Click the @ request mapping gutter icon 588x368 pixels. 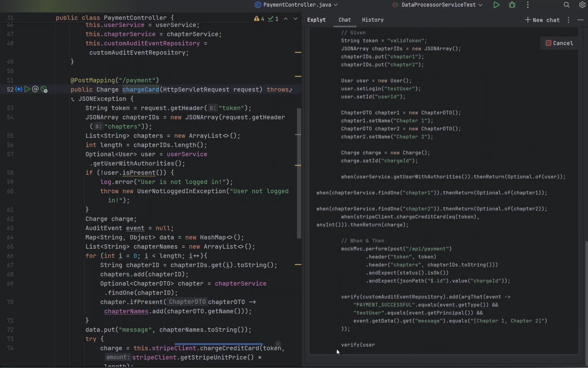click(35, 89)
